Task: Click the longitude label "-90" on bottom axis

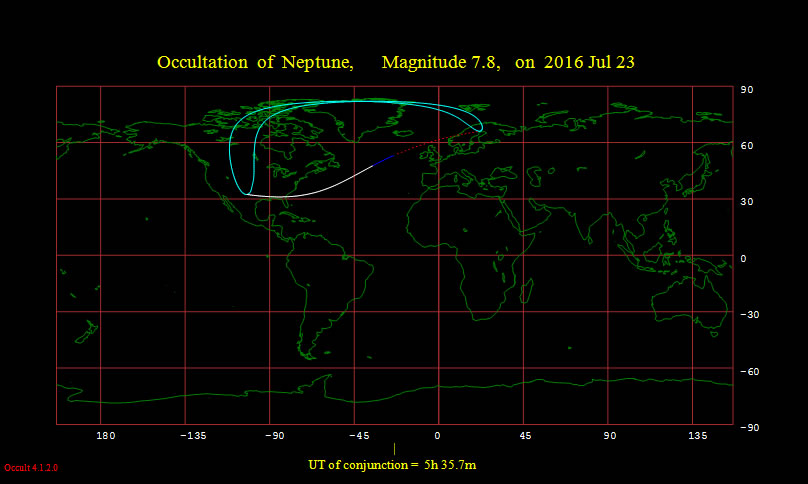Action: [274, 436]
